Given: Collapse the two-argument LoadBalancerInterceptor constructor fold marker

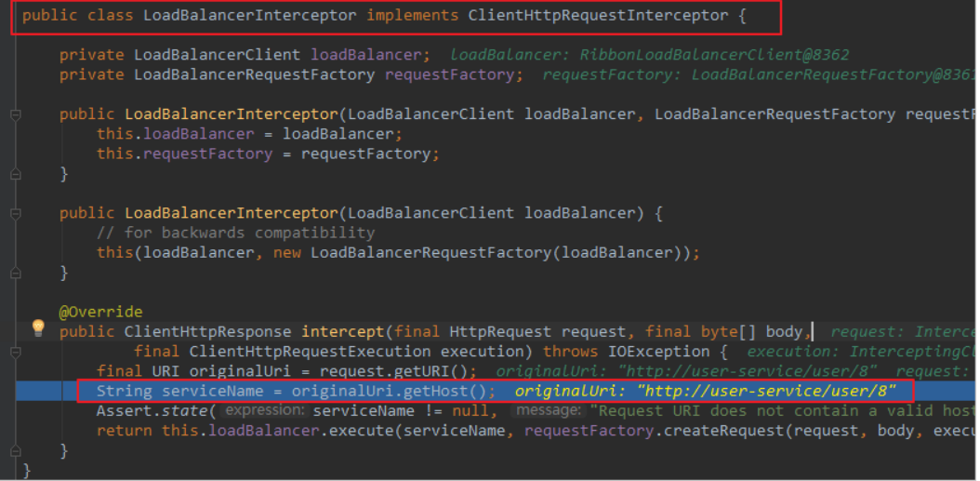Looking at the screenshot, I should [16, 115].
